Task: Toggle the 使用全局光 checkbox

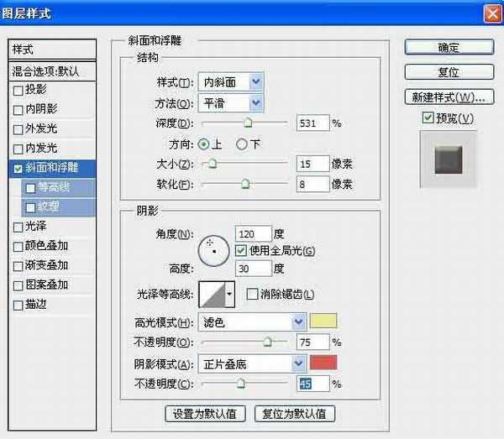Action: pyautogui.click(x=242, y=251)
